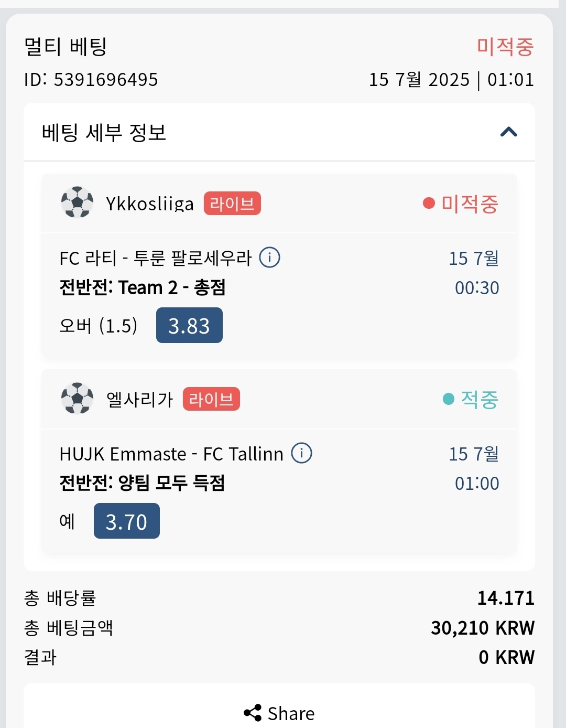This screenshot has height=728, width=566.
Task: Click the 베팅 세부 정보 header
Action: coord(104,132)
